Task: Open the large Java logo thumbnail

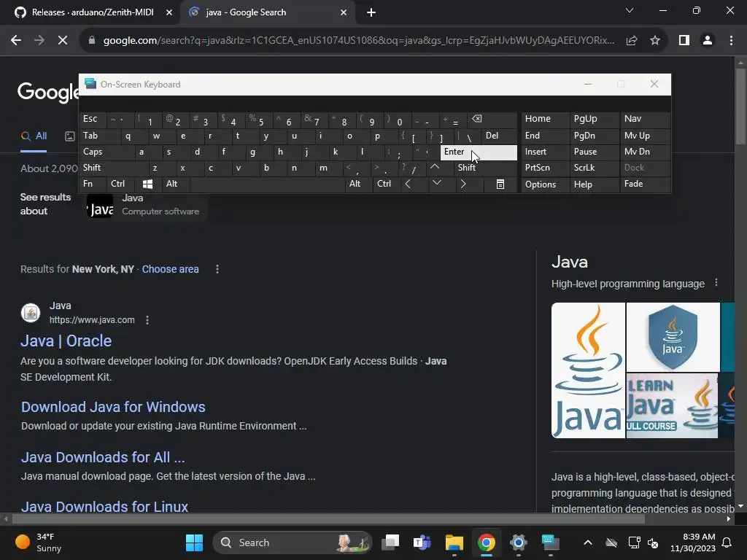Action: tap(589, 370)
